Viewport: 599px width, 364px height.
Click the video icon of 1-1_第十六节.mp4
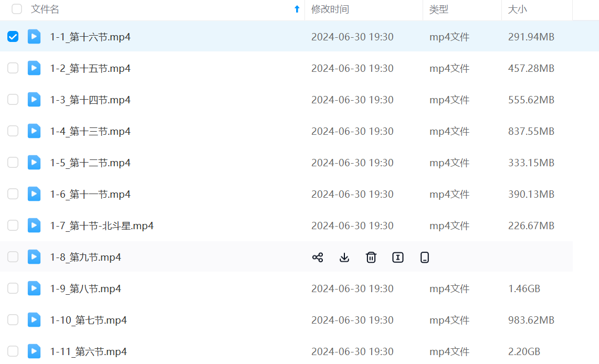[x=34, y=37]
